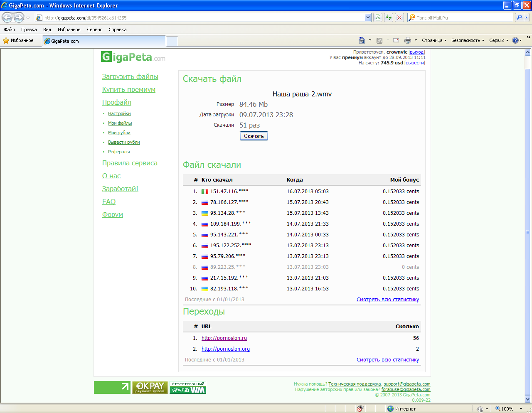Open the Загрузить файлы link
The width and height of the screenshot is (532, 413).
[130, 76]
